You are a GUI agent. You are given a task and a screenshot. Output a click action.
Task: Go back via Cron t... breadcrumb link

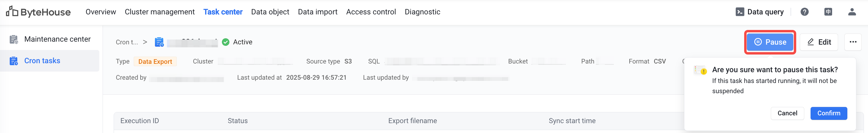tap(127, 42)
